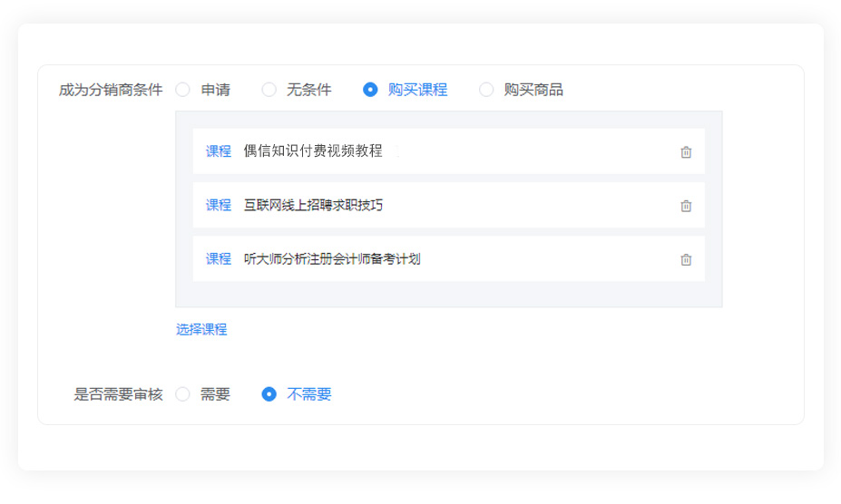Click the course title 偶信知识付费视频教程

pos(313,151)
